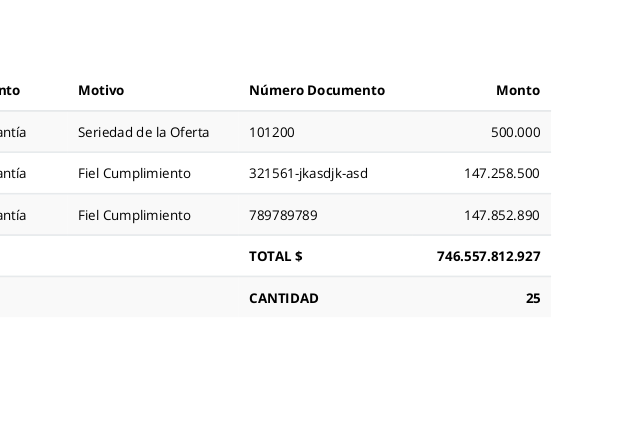Select Fiel Cumplimiento in the 789789789 row
This screenshot has height=436, width=639.
tap(134, 215)
